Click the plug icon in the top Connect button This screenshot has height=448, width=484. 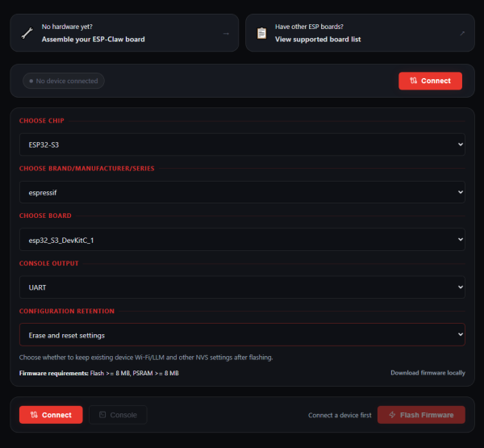point(413,81)
